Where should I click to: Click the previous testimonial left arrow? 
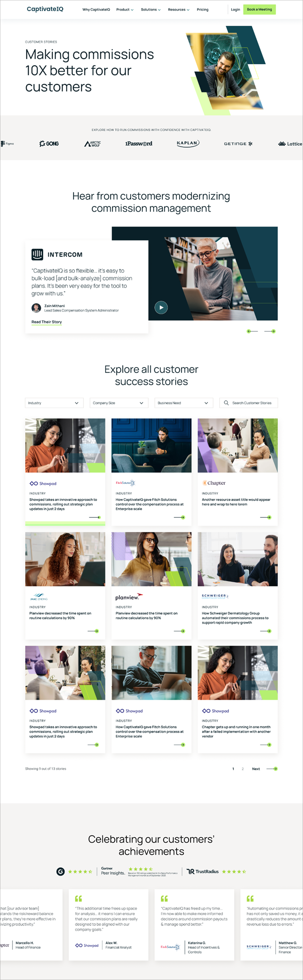click(252, 331)
